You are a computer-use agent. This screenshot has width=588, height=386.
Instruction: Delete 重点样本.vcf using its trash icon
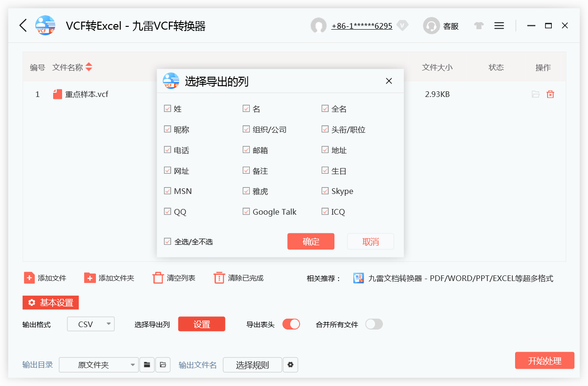[x=550, y=94]
